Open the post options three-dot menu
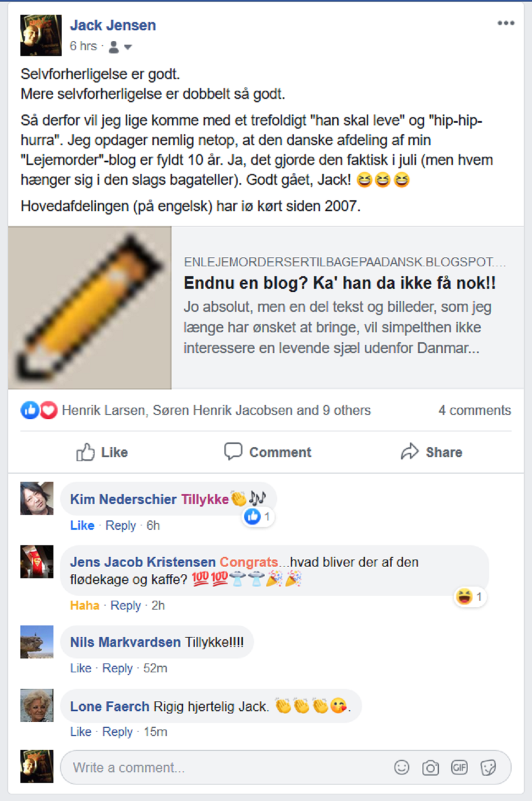This screenshot has height=801, width=532. point(506,23)
